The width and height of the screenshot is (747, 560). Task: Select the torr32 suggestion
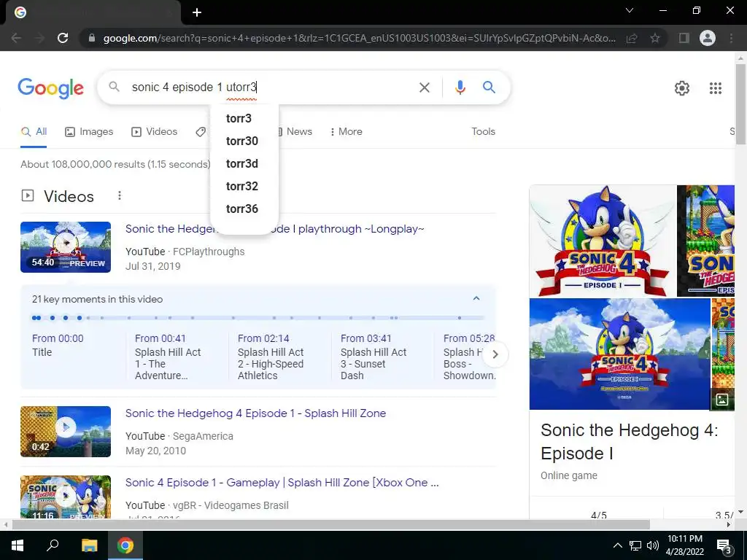point(244,186)
